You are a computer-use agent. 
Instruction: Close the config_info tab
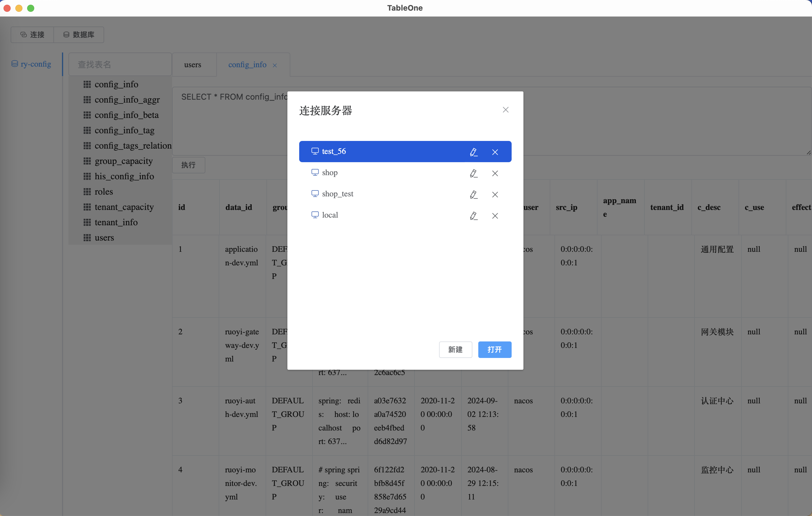[x=275, y=65]
